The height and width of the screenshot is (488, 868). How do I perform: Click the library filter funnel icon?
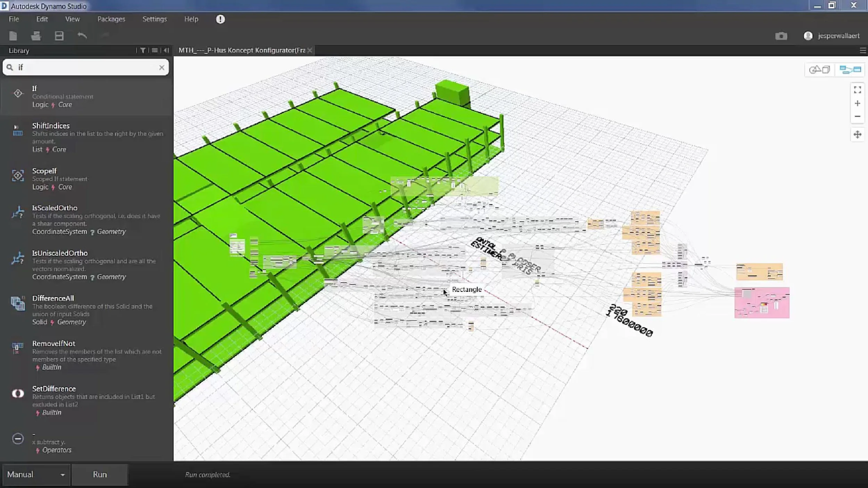(143, 50)
